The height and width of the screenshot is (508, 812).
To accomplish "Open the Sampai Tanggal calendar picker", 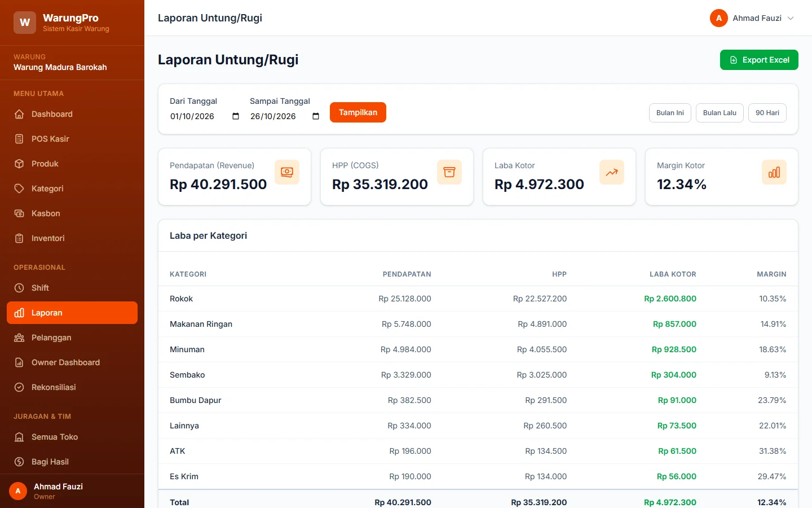I will click(316, 116).
